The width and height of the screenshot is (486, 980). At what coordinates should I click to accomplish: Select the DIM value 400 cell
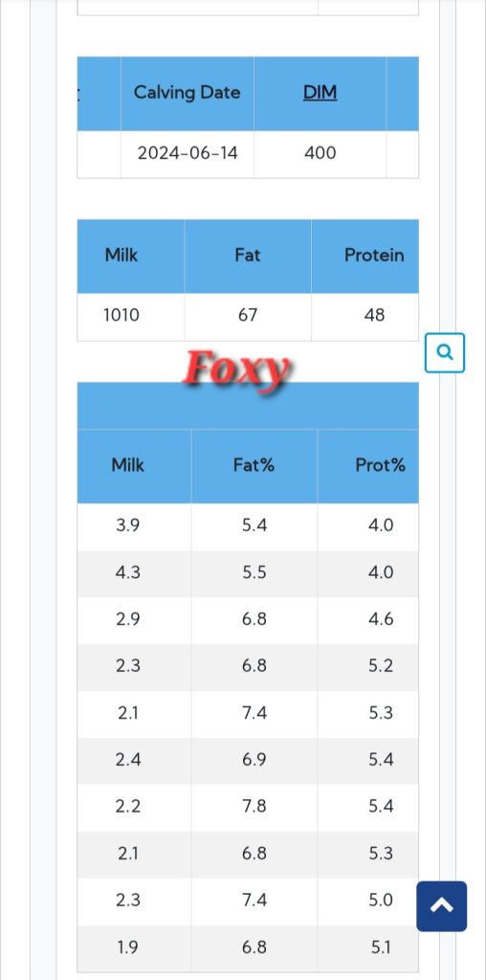tap(320, 154)
